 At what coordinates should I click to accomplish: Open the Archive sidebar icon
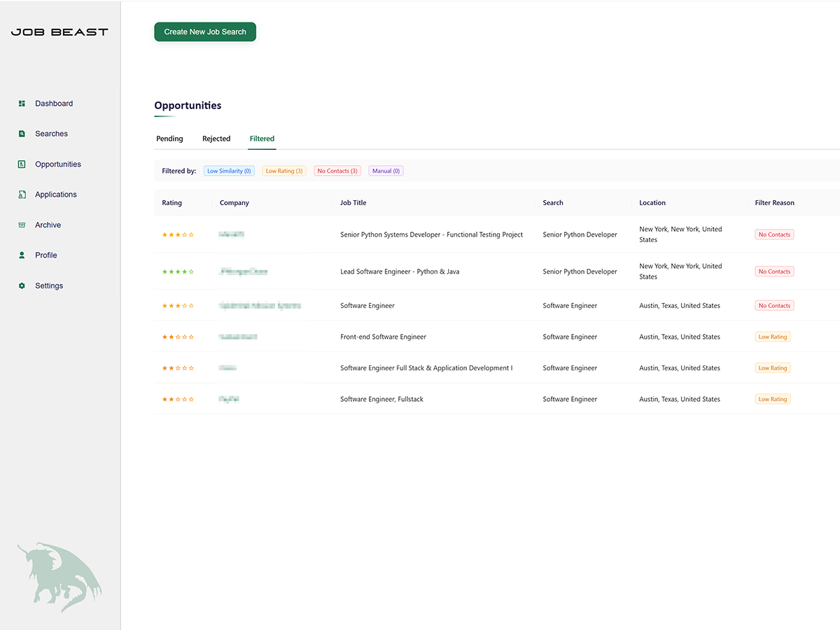coord(22,225)
